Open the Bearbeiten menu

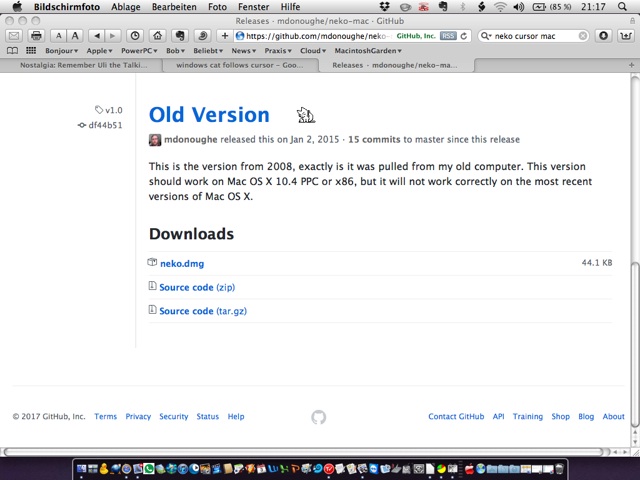[x=174, y=7]
